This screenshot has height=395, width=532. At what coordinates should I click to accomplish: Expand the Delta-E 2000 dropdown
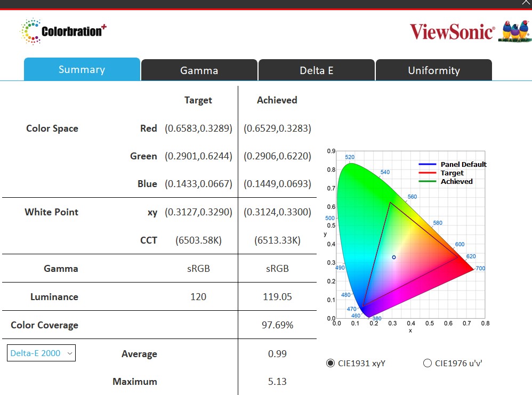click(41, 353)
